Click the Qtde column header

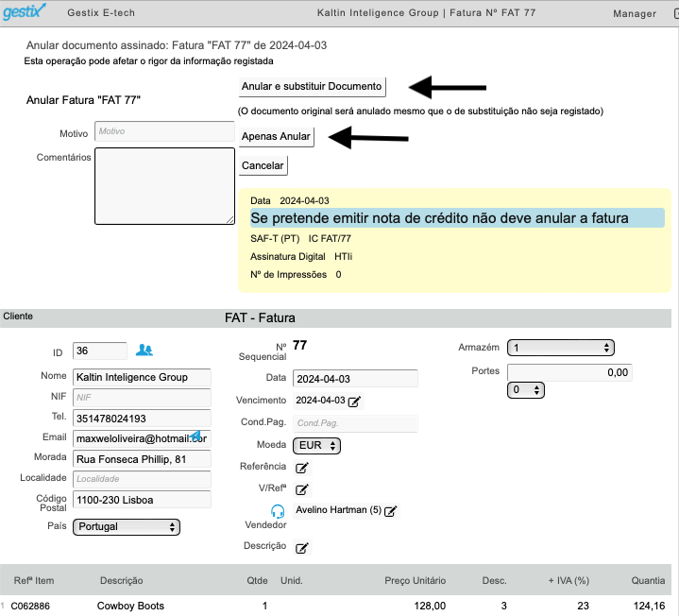click(257, 581)
